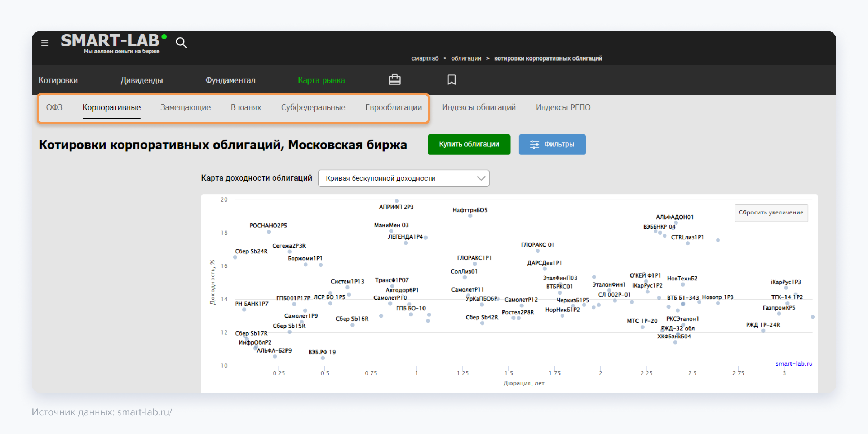
Task: Click the bookmark icon in navigation
Action: click(x=451, y=80)
